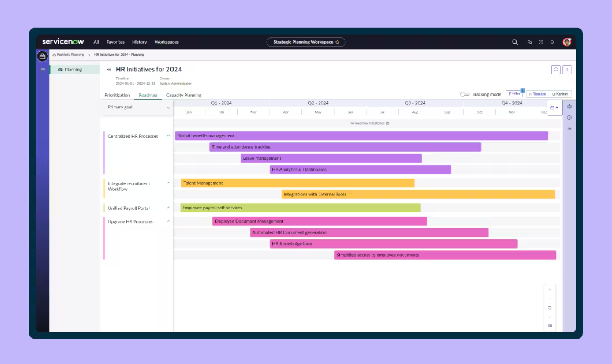This screenshot has height=364, width=612.
Task: Open the notifications bell
Action: 552,42
